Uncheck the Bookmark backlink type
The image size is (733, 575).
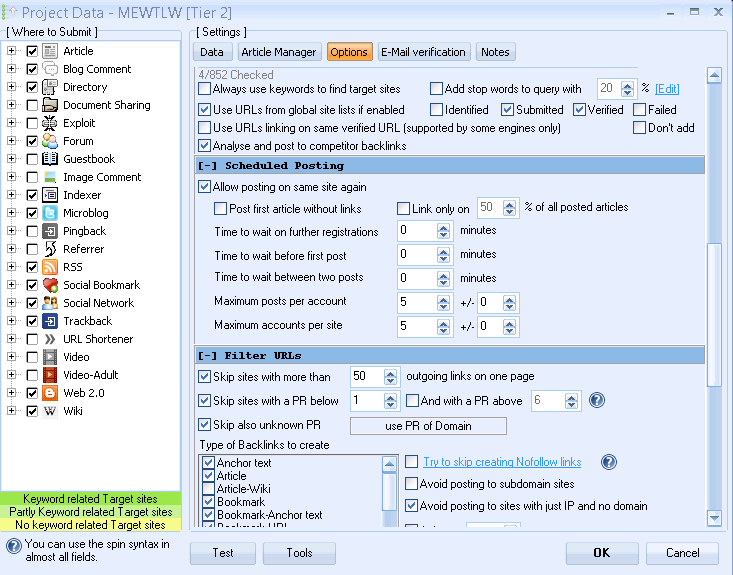[x=208, y=502]
